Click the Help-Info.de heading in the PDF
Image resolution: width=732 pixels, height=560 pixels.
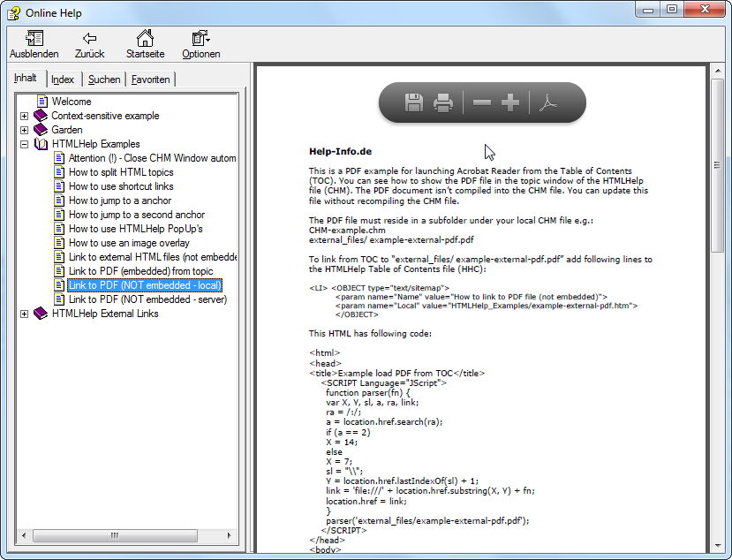(340, 151)
